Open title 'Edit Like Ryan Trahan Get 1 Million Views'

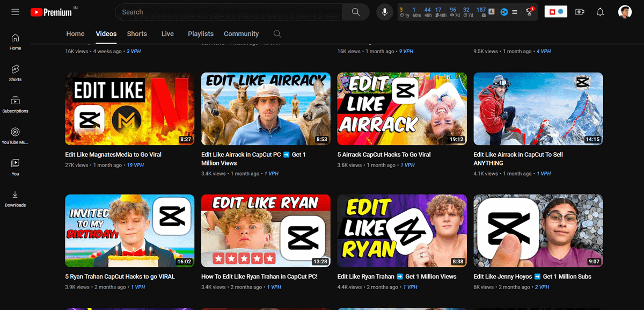click(397, 277)
